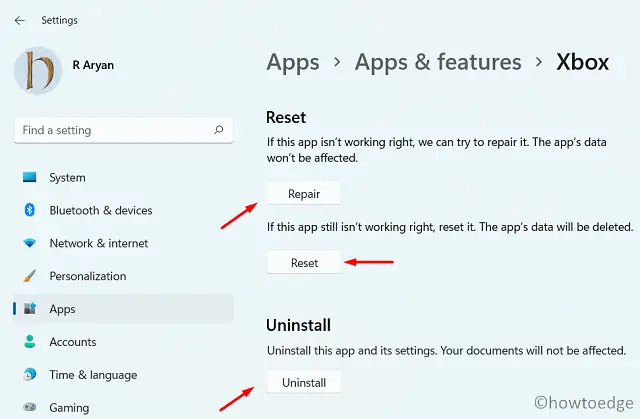Navigate to Apps & features breadcrumb

[x=438, y=62]
